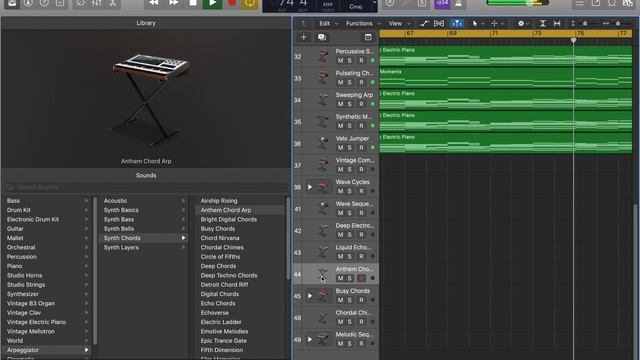Screen dimensions: 640x360
Task: Toggle automation view icon
Action: tap(424, 24)
